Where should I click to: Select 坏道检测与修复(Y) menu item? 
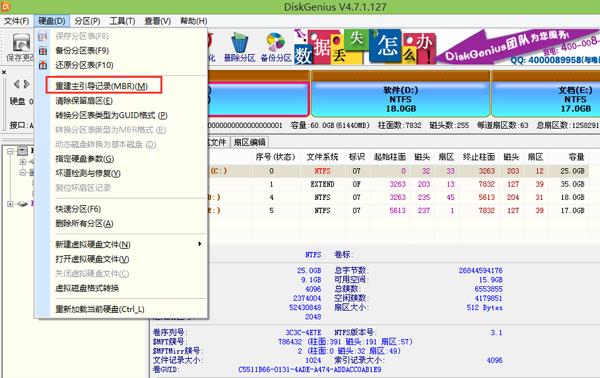click(x=88, y=173)
